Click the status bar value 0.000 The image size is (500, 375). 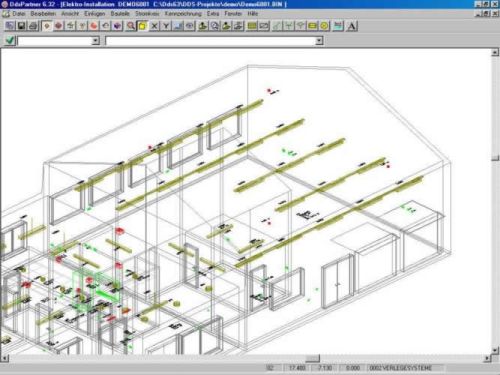pos(353,368)
